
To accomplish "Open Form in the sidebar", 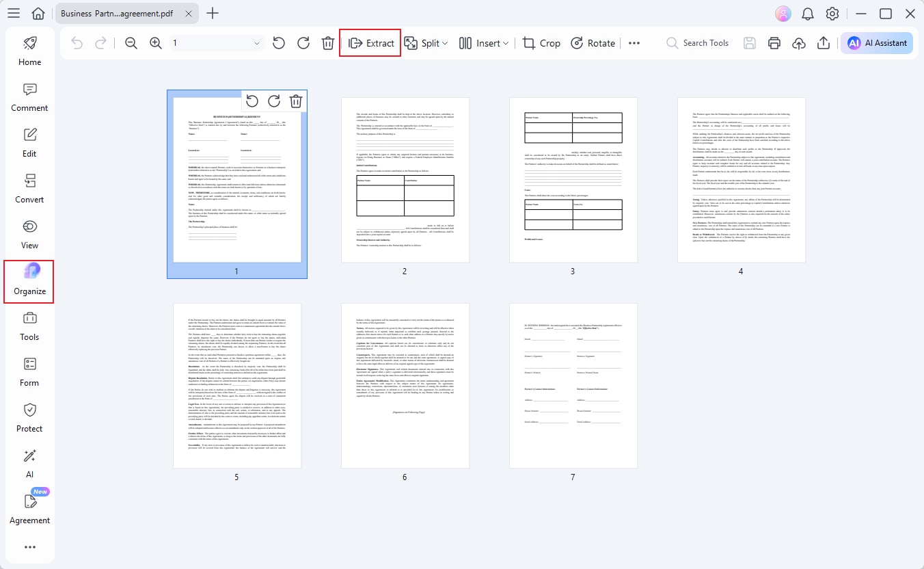I will (29, 372).
